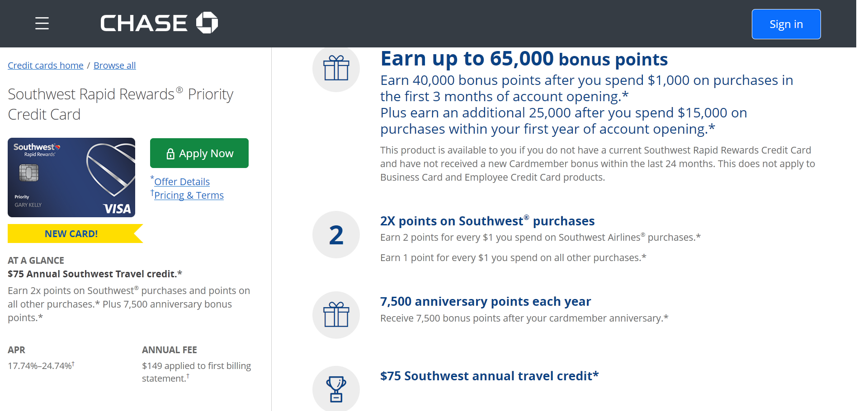
Task: Click the 2X points on Southwest purchases heading
Action: (487, 221)
